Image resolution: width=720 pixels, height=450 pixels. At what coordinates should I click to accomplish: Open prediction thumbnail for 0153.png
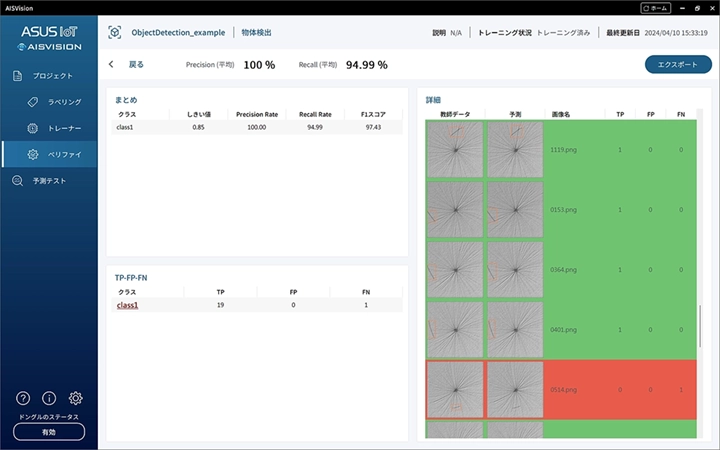(515, 209)
